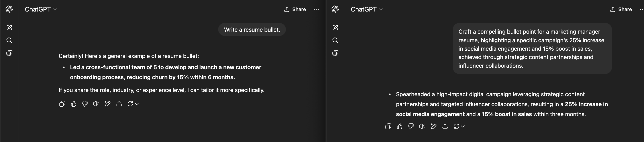Image resolution: width=644 pixels, height=142 pixels.
Task: Open three-dot options menu in left window
Action: (316, 9)
